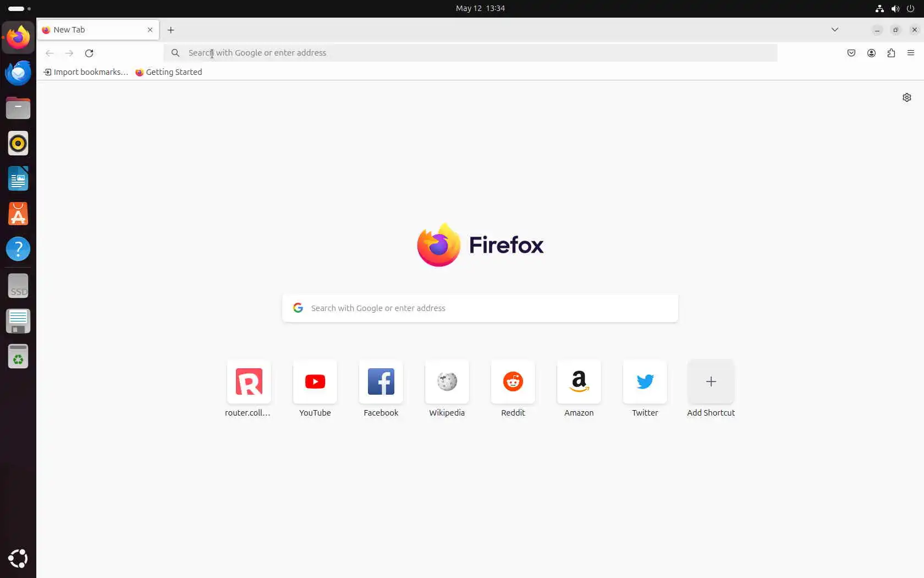Click the Google logo in search box
Screen dimensions: 924x578
(298, 308)
